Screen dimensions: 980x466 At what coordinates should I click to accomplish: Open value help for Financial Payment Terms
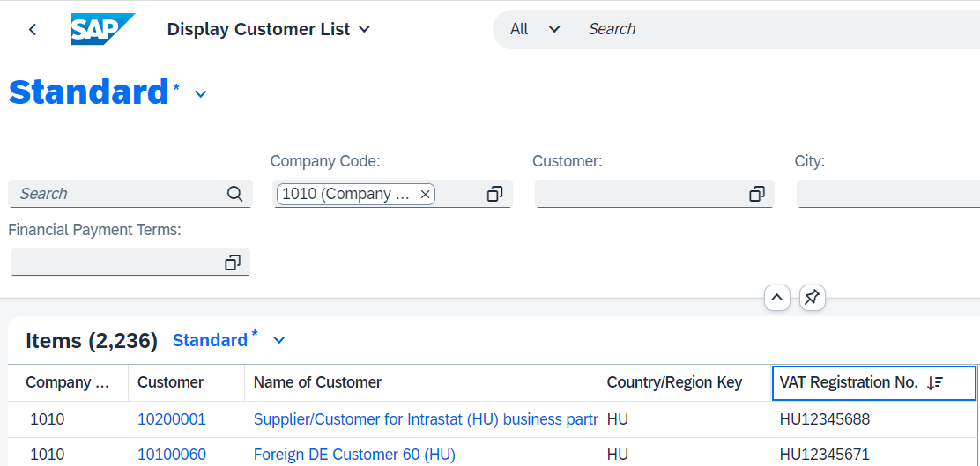click(x=234, y=263)
